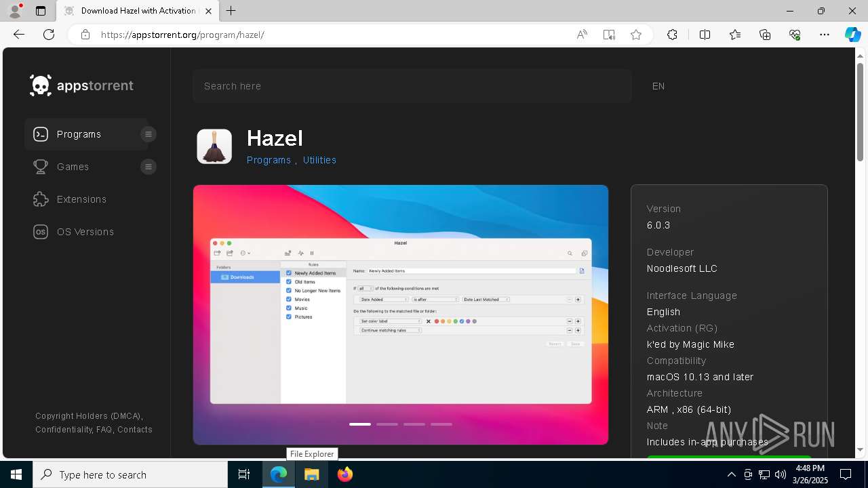Refresh the page

pos(49,35)
